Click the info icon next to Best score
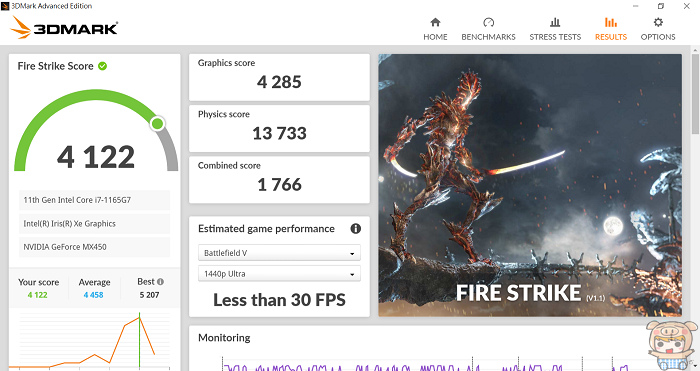Image resolution: width=700 pixels, height=371 pixels. tap(160, 282)
